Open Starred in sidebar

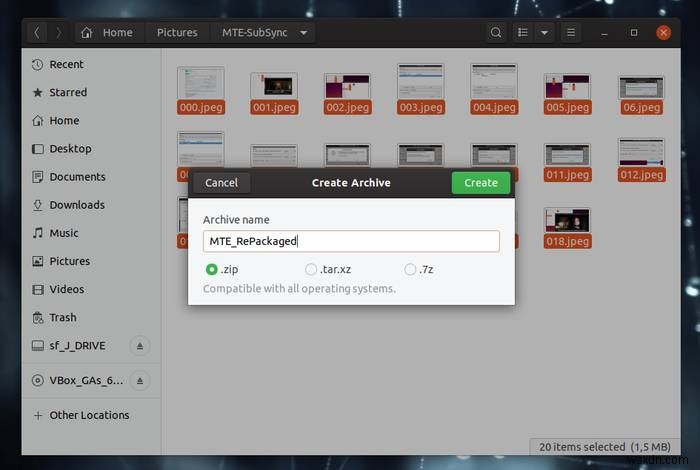[91, 92]
